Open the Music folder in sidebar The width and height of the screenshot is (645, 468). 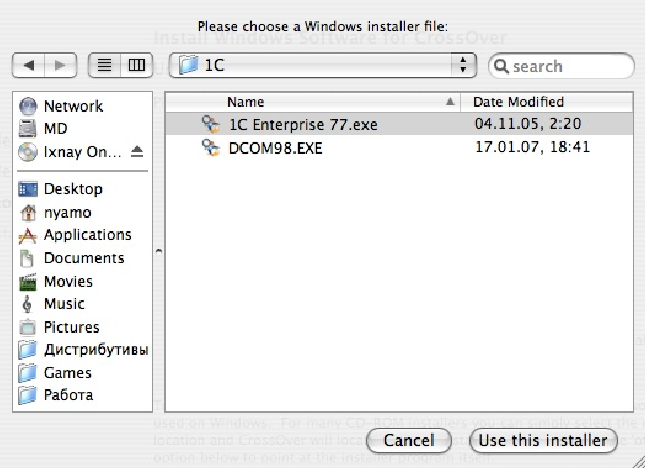coord(64,304)
